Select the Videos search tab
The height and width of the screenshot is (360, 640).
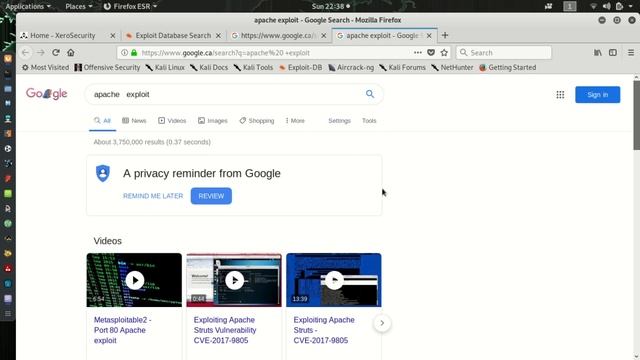(x=172, y=120)
